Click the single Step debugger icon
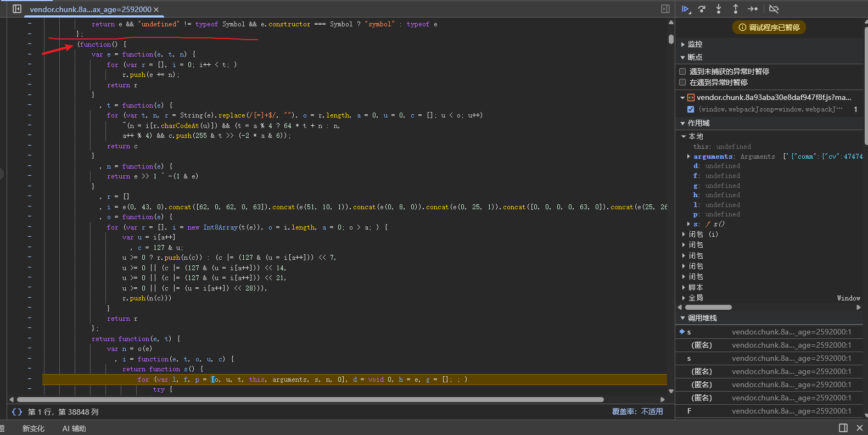 [x=753, y=9]
